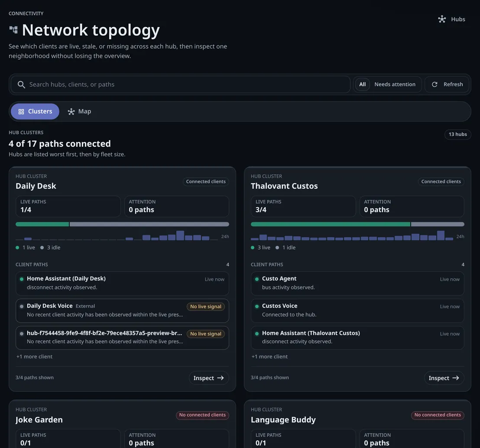Viewport: 480px width, 448px height.
Task: Open the Custos Voice client path
Action: click(x=357, y=310)
